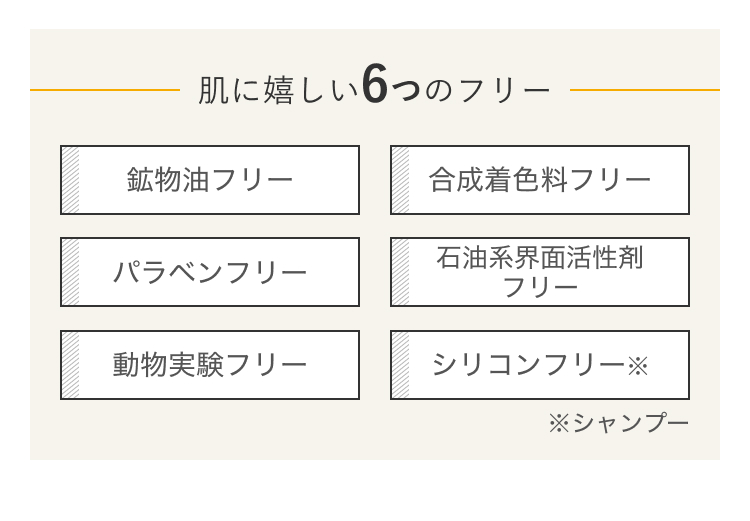Select the 石油系界面活性剤フリー box
Image resolution: width=750 pixels, height=521 pixels.
[x=540, y=272]
